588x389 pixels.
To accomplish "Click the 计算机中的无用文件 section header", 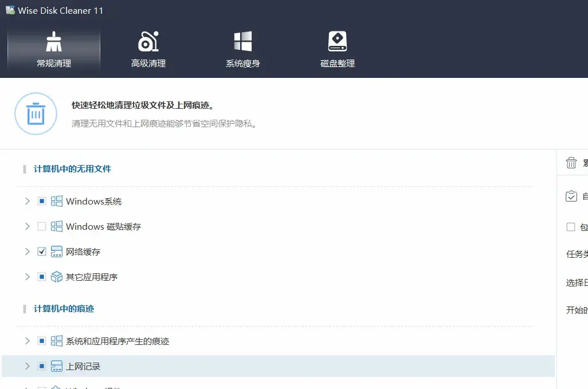I will (72, 169).
